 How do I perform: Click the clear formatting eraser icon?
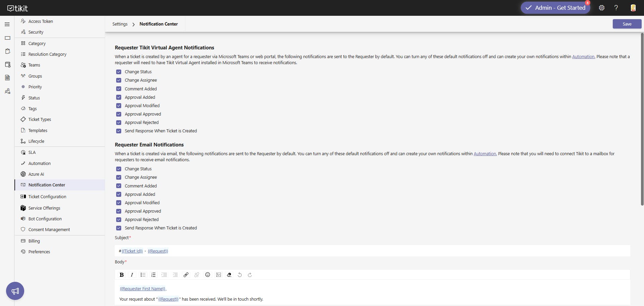click(x=229, y=275)
